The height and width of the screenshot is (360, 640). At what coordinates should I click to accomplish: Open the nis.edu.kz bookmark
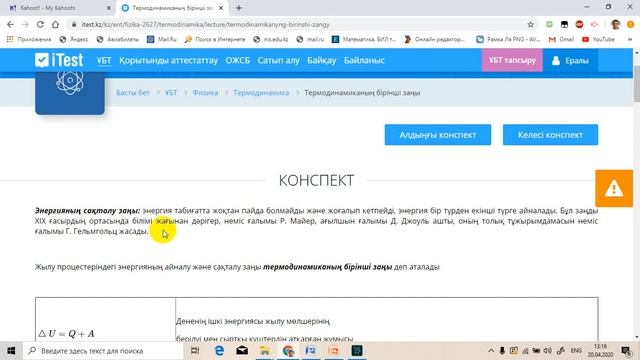[x=271, y=39]
